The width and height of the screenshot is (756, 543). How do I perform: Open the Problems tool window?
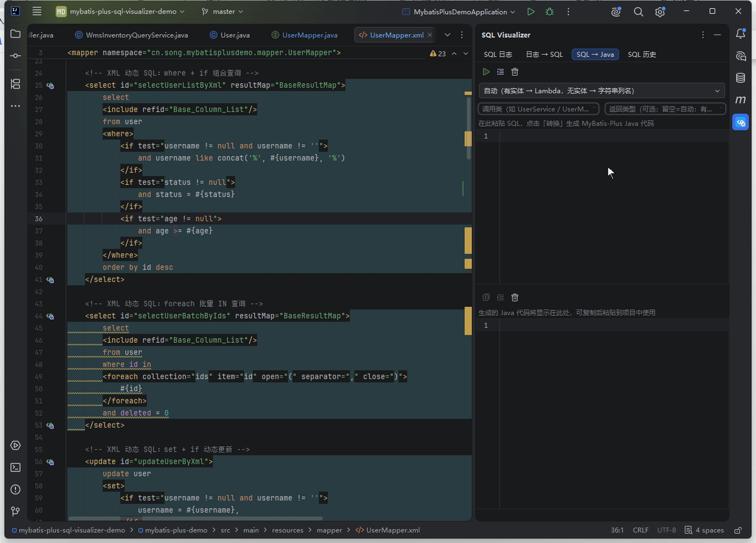pyautogui.click(x=15, y=489)
